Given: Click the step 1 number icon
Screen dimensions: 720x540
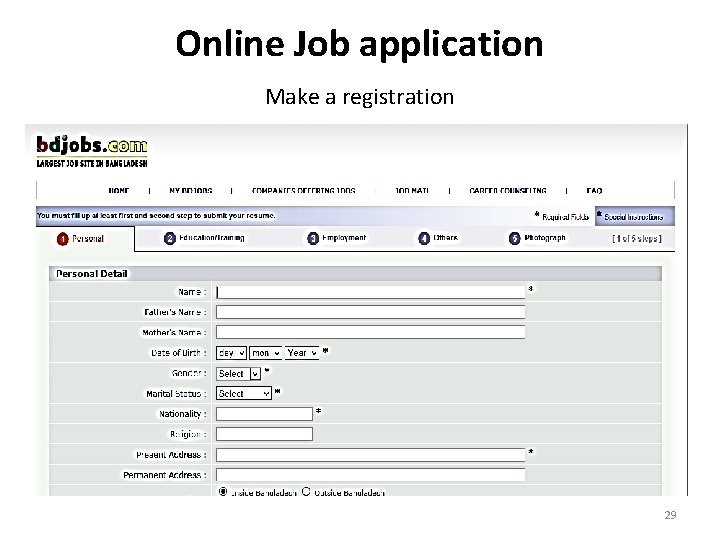Looking at the screenshot, I should (62, 239).
